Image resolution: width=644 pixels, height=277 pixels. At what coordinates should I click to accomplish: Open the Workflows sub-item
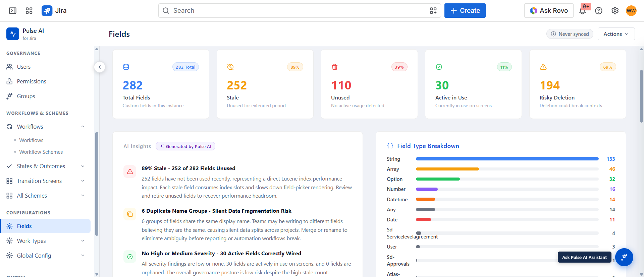click(31, 140)
